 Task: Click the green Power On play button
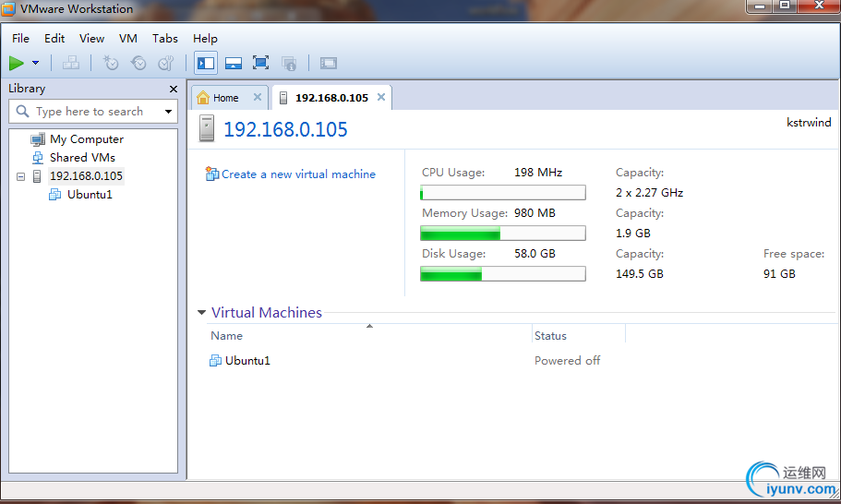click(16, 64)
